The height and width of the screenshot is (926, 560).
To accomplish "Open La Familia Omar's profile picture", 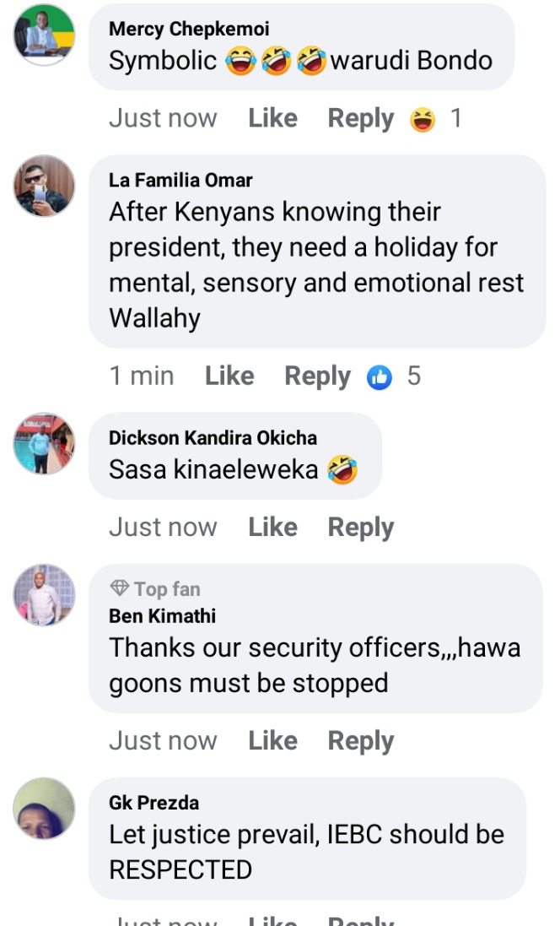I will click(44, 186).
